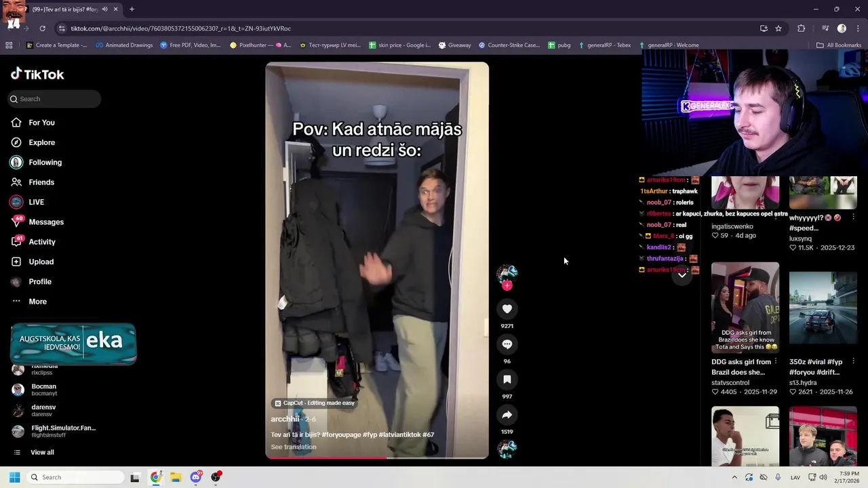Open the pubg bookmark

click(x=559, y=45)
